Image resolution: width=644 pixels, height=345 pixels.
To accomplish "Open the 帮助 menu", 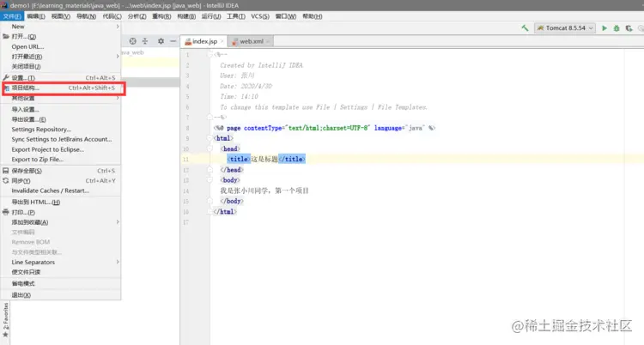I will (313, 16).
